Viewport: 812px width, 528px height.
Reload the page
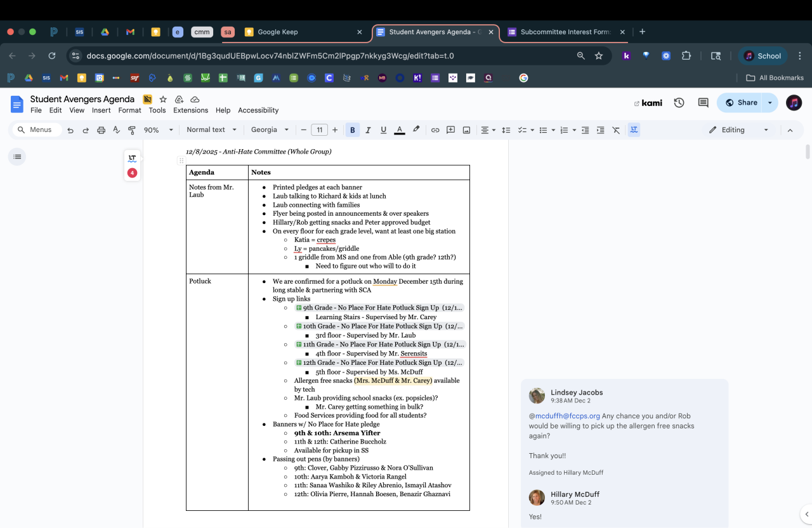52,56
